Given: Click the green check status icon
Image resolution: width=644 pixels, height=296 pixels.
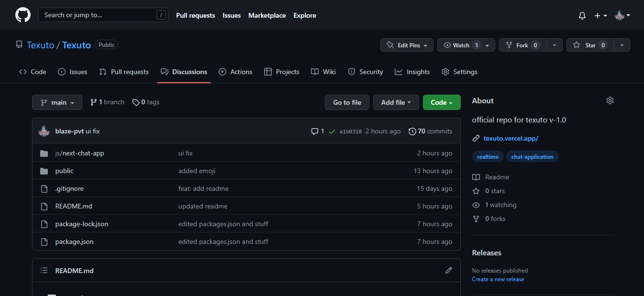Looking at the screenshot, I should pos(332,132).
